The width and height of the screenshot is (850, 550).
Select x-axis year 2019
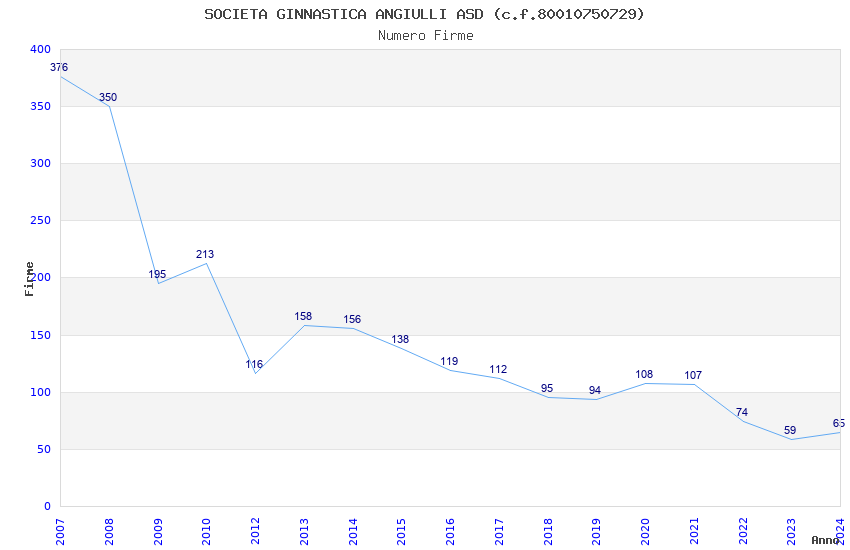tap(596, 532)
